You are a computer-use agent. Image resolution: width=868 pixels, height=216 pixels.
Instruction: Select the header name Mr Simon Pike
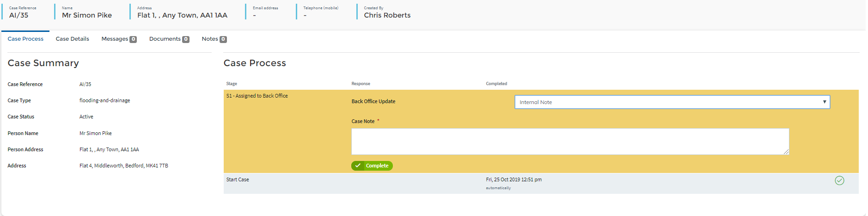pos(87,15)
